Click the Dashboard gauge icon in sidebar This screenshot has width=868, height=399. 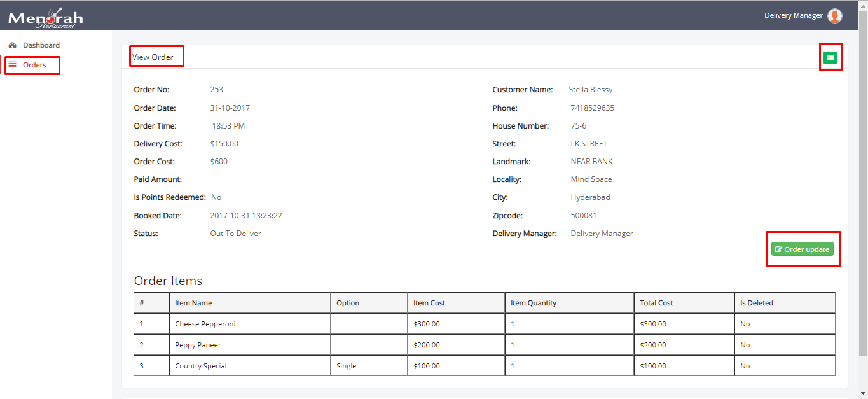click(x=13, y=45)
